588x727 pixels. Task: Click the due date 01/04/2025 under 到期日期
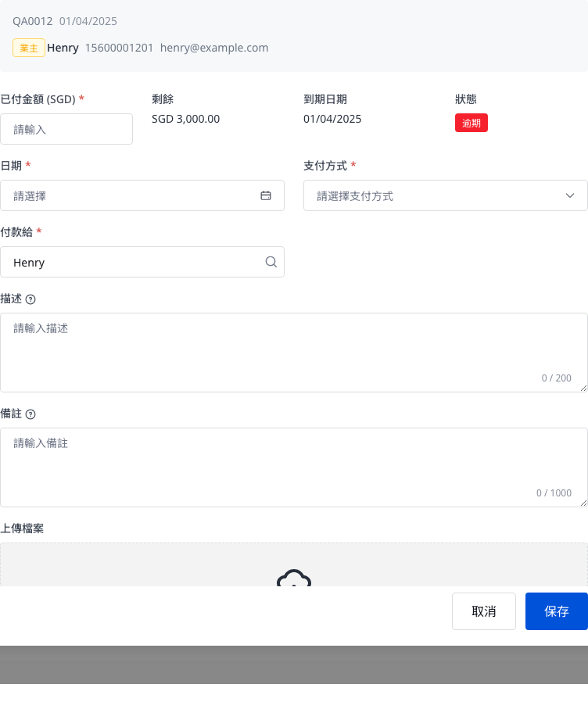coord(332,119)
